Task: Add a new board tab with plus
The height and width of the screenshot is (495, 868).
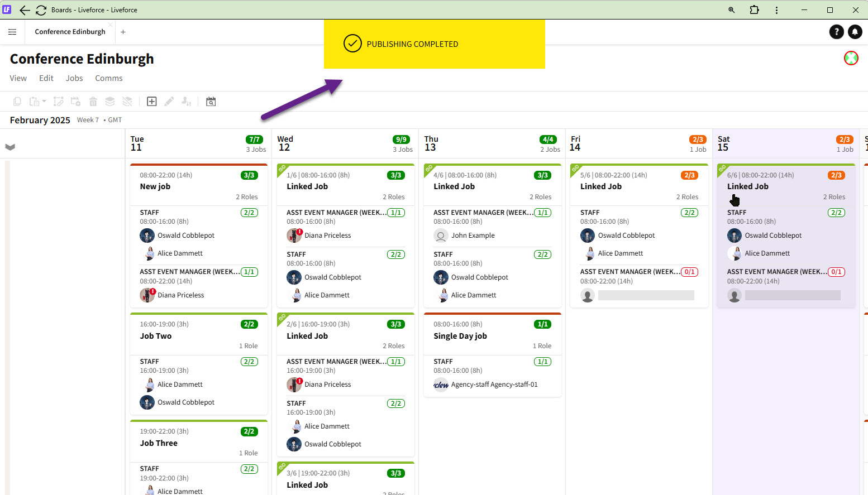Action: (123, 32)
